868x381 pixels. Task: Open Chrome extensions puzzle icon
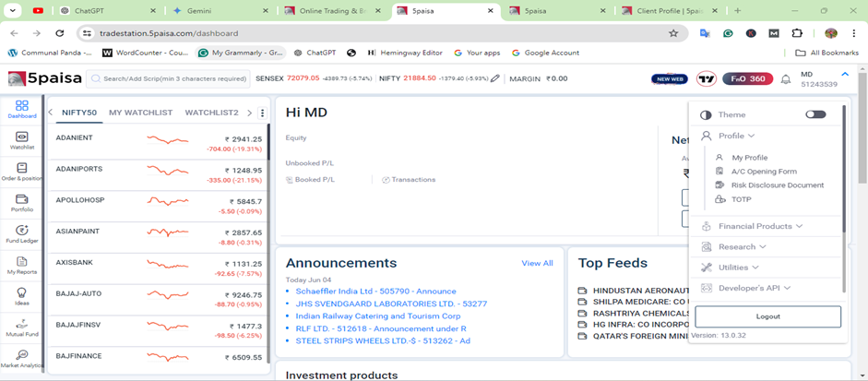point(797,33)
